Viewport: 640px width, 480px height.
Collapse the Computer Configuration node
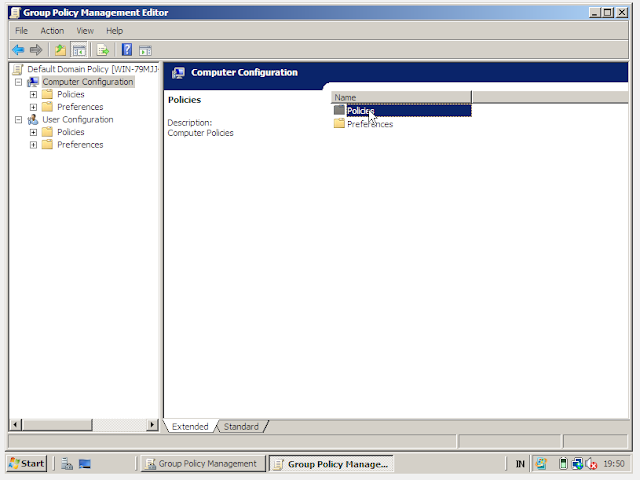click(18, 82)
